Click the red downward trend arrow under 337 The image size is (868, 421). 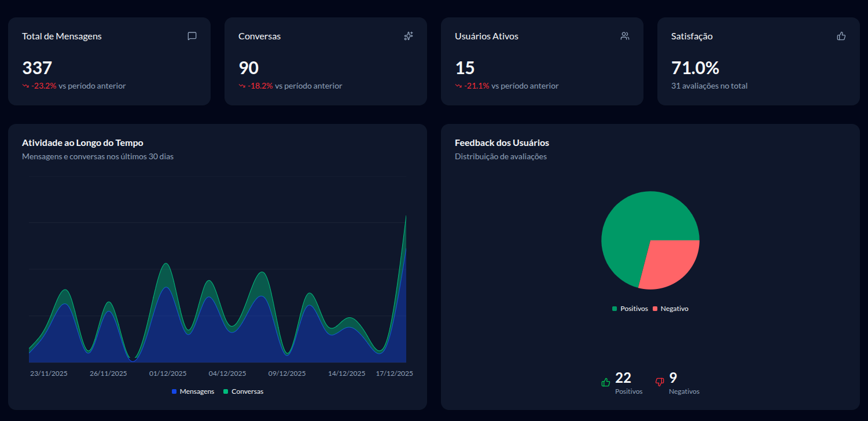[x=25, y=86]
